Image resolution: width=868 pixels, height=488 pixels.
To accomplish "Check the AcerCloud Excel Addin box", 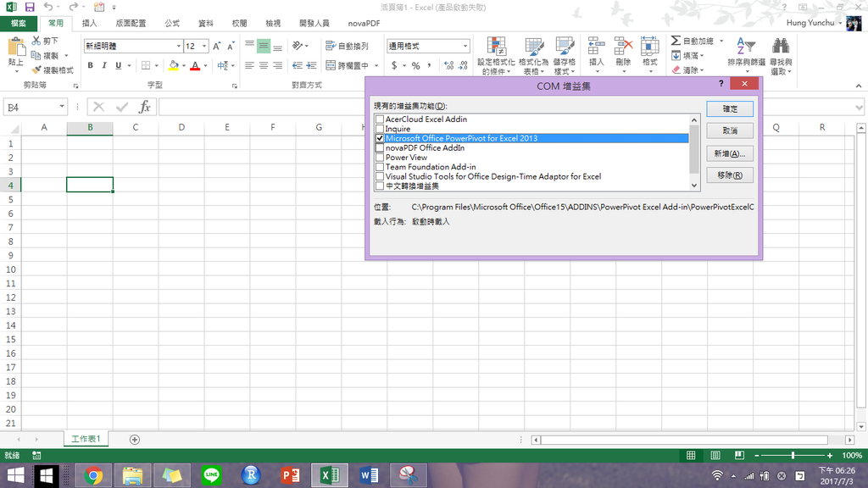I will (x=380, y=119).
